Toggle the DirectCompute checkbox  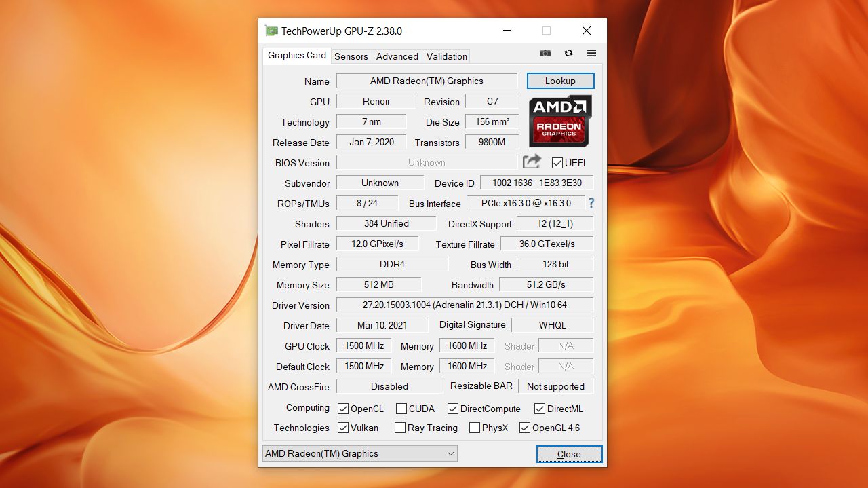tap(453, 409)
